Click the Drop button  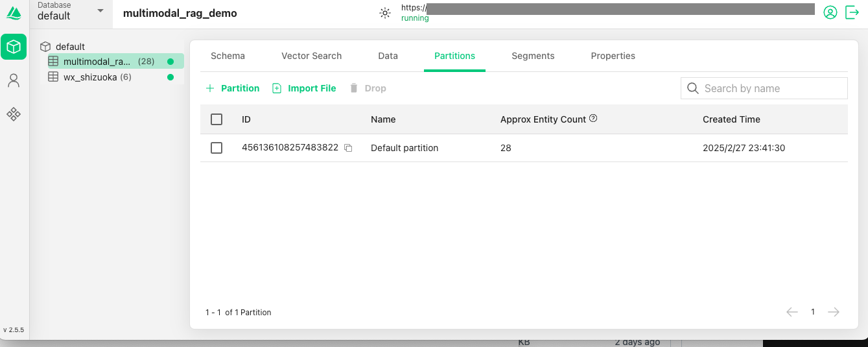coord(368,88)
